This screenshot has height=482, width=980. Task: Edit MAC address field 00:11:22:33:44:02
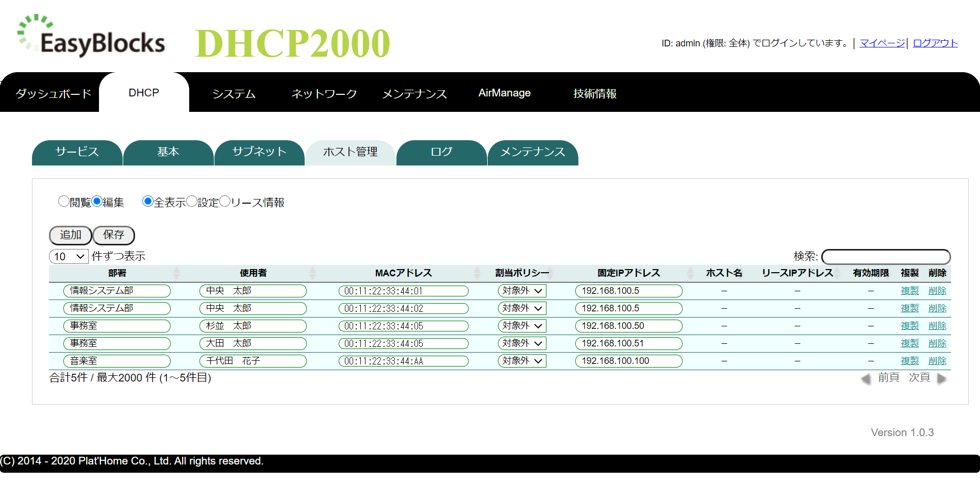[x=404, y=309]
